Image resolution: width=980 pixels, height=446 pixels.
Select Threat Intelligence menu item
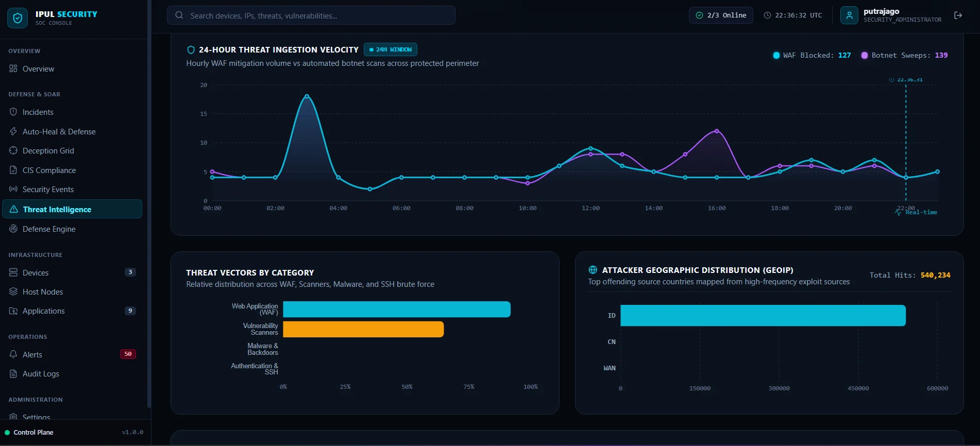coord(72,209)
